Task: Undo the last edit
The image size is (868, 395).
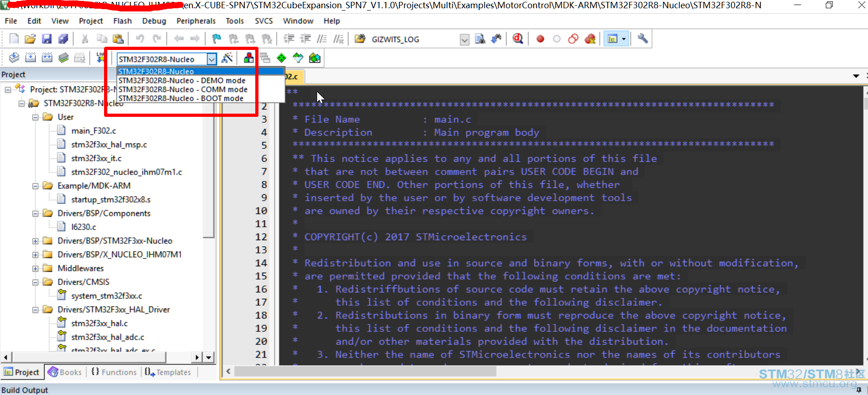Action: [140, 39]
